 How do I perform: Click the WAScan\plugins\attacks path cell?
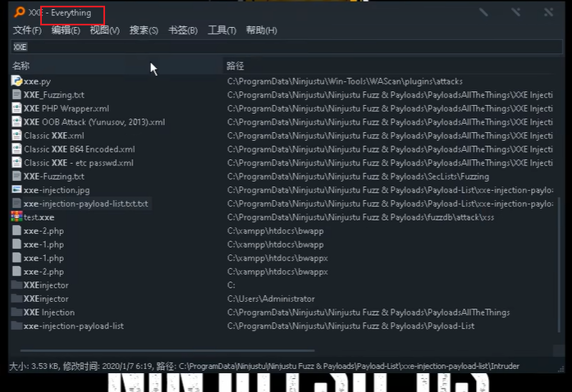[345, 81]
